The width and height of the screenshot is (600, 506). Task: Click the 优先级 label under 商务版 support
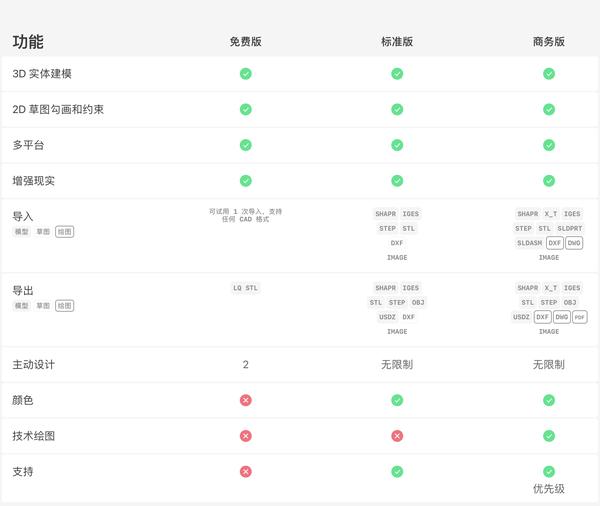click(x=549, y=489)
